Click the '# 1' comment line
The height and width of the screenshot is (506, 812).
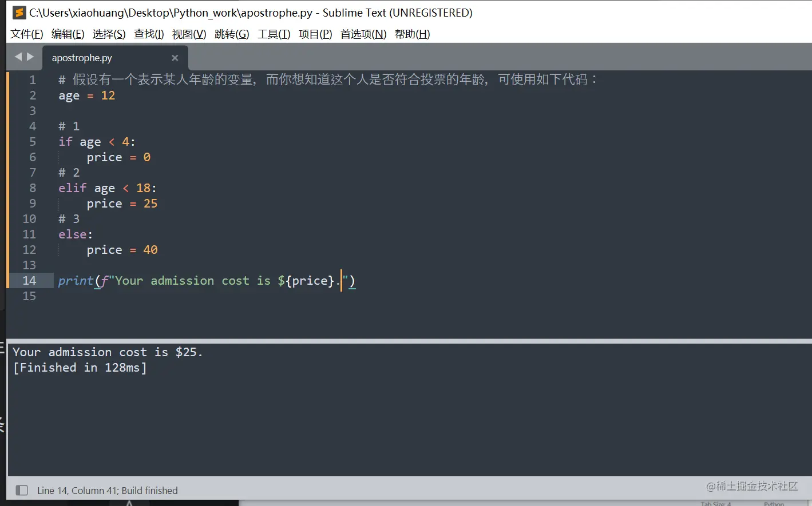[69, 126]
